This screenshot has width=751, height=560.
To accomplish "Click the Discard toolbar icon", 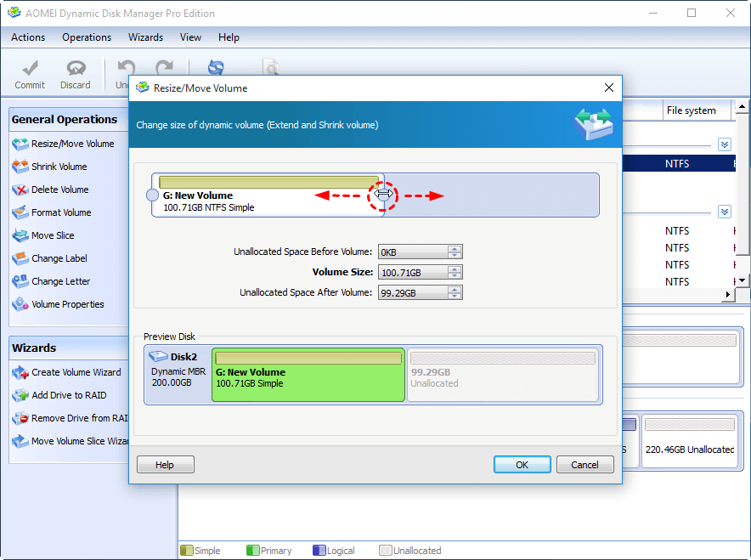I will click(76, 69).
